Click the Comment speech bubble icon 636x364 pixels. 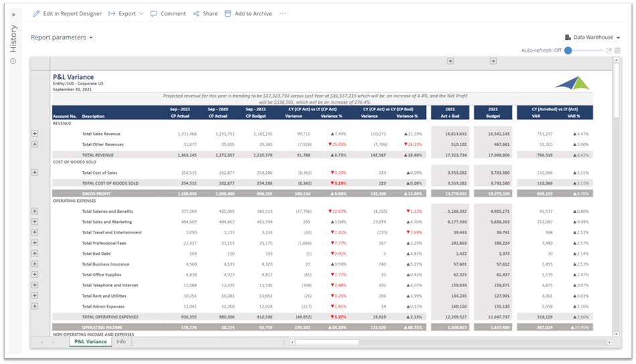pos(154,13)
